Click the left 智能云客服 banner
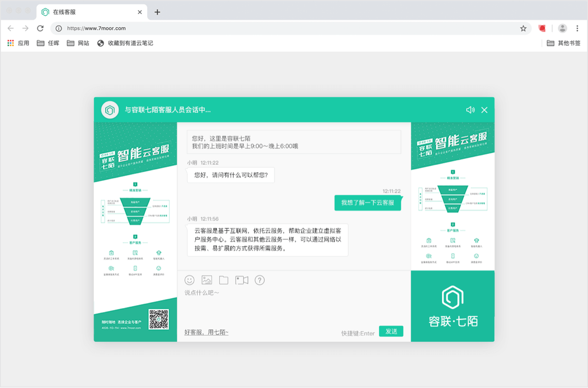Screen dimensions: 588x388 pyautogui.click(x=135, y=232)
